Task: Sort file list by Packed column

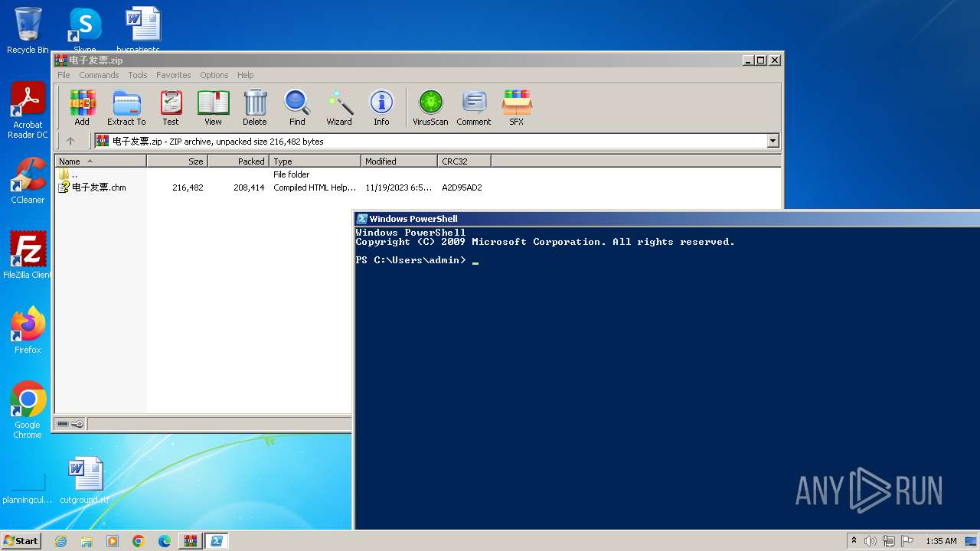Action: pos(238,161)
